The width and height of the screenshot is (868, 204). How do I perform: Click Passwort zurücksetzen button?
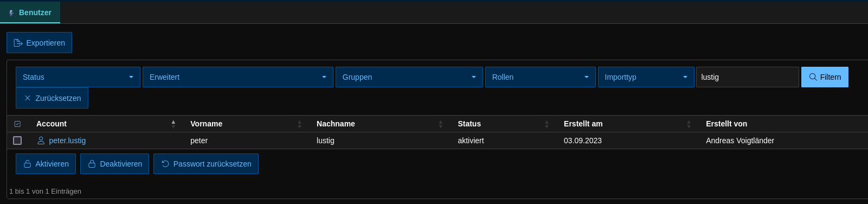(x=206, y=164)
